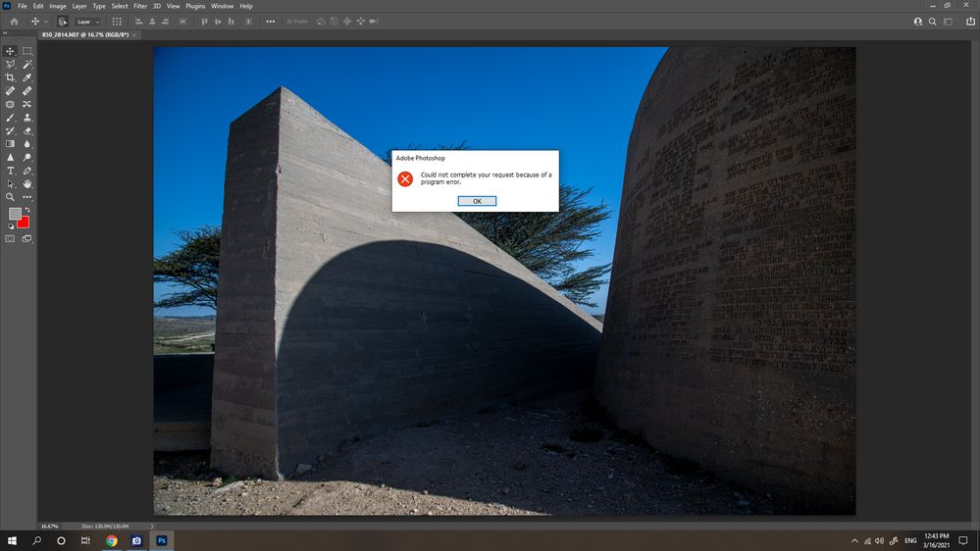This screenshot has width=980, height=551.
Task: Select the Brush tool
Action: [10, 118]
